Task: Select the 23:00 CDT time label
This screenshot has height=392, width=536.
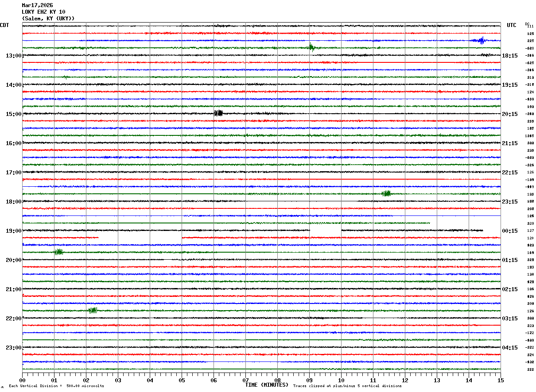Action: point(14,348)
